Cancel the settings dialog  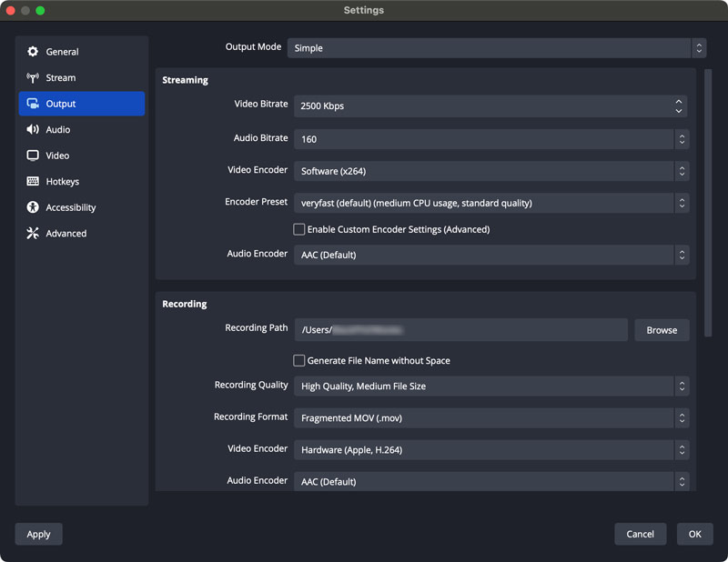pyautogui.click(x=641, y=534)
